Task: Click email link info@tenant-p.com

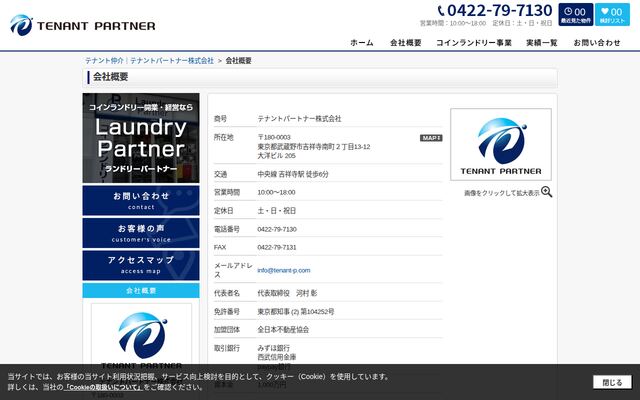Action: [284, 270]
